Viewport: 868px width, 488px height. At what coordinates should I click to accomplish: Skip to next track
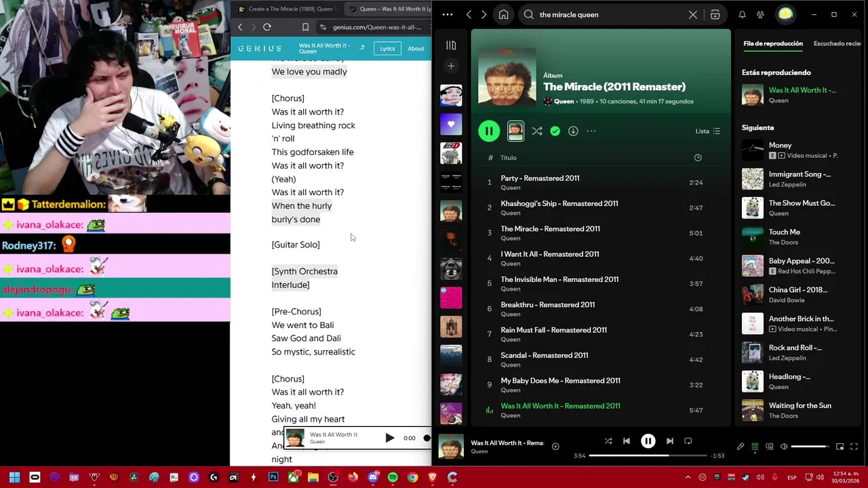coord(669,441)
